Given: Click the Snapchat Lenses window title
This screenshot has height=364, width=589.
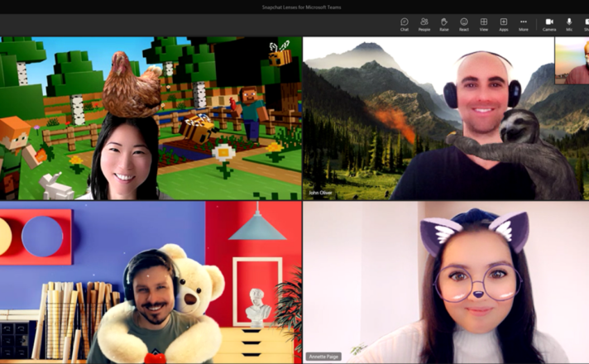Looking at the screenshot, I should point(302,7).
